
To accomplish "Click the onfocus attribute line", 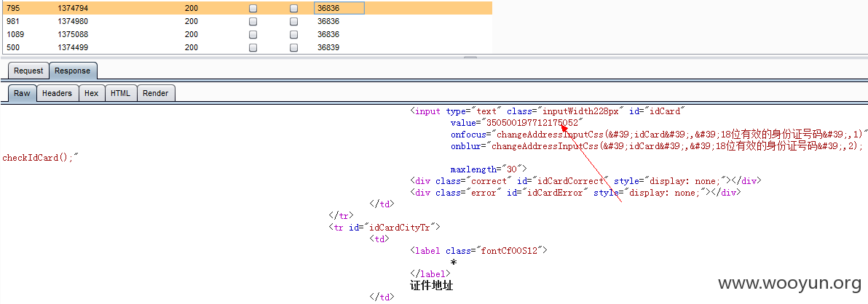I will [659, 135].
